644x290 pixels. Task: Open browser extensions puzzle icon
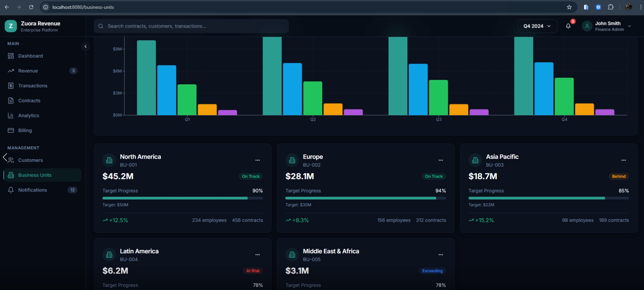(x=610, y=7)
